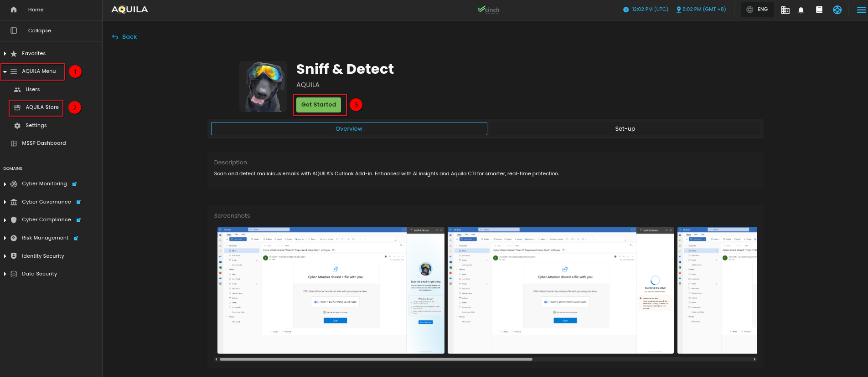Click the Sniff & Detect title text
This screenshot has width=868, height=377.
(345, 69)
